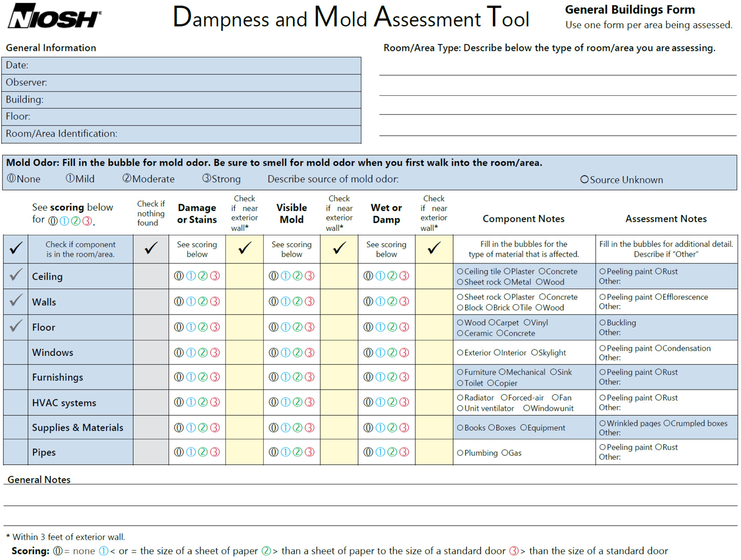The height and width of the screenshot is (560, 741).
Task: Fill HVAC systems Damage or Stains score 1
Action: coord(191,402)
